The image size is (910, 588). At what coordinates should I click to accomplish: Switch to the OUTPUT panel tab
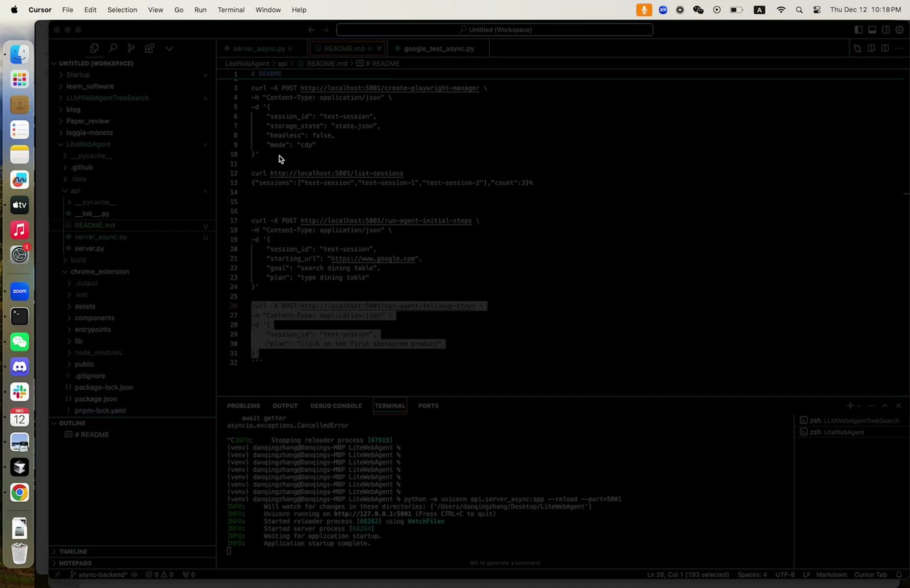coord(285,405)
